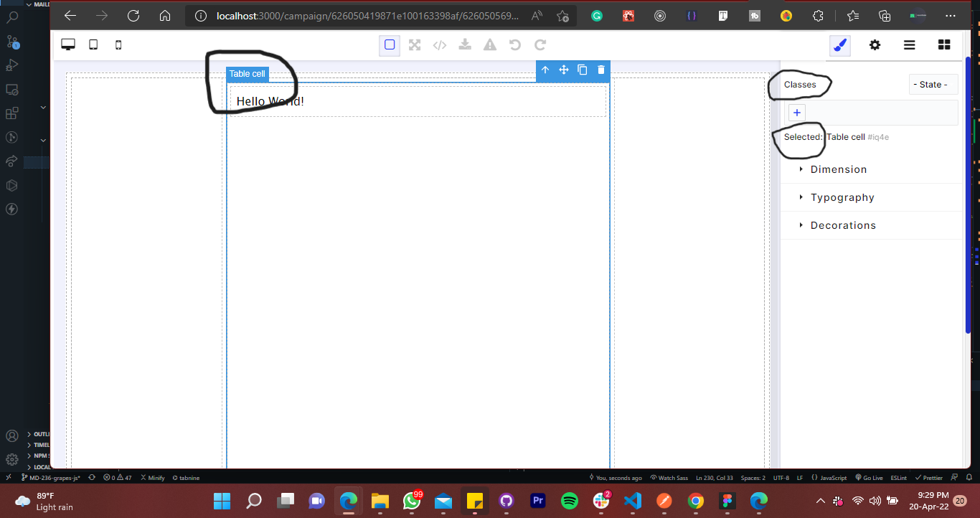Open VS Code Source Control view

click(x=11, y=41)
